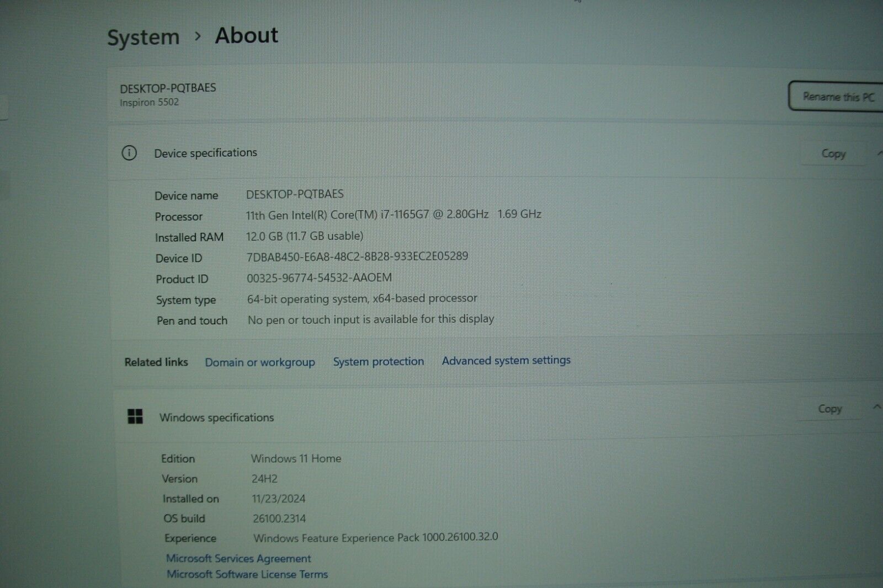
Task: Select the chevron separator in the breadcrumb
Action: [197, 36]
